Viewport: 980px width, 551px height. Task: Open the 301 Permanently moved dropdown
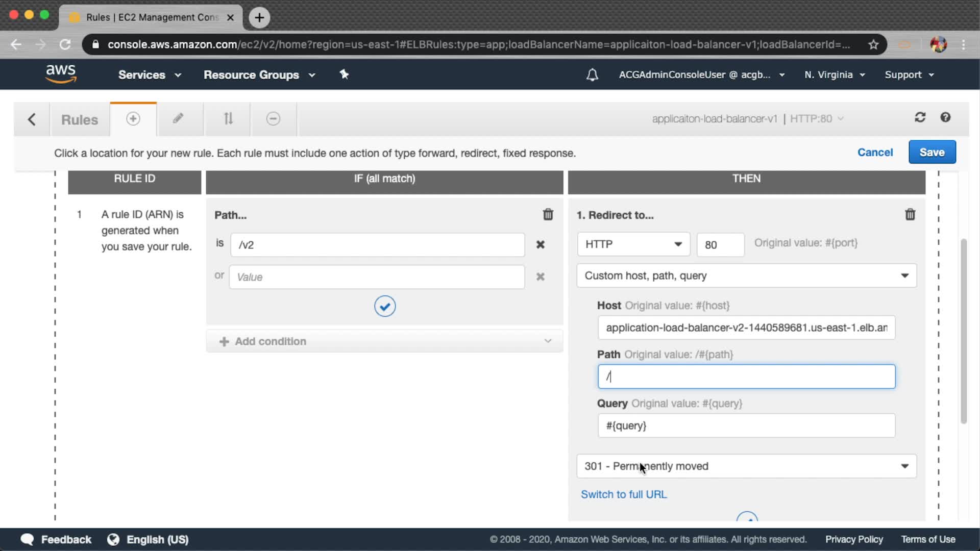746,466
